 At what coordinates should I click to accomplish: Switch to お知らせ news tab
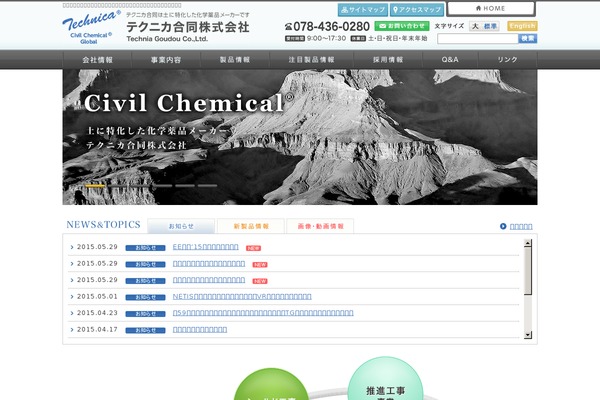tap(181, 226)
